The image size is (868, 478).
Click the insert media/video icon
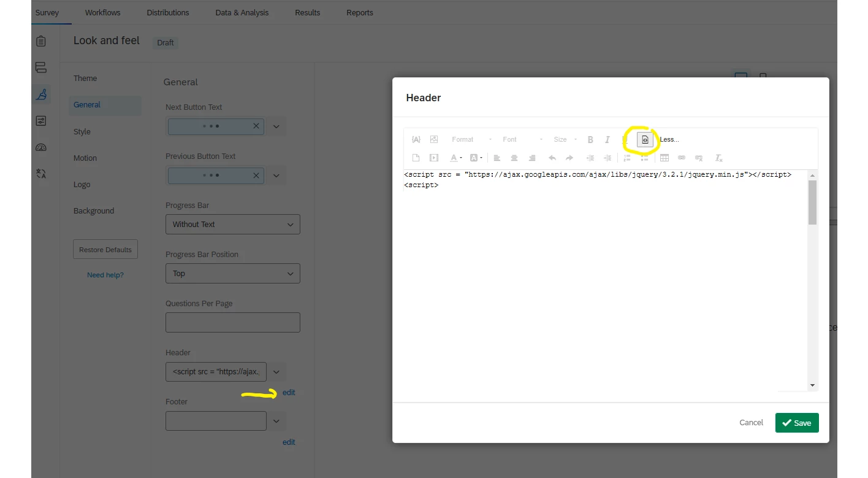(434, 158)
